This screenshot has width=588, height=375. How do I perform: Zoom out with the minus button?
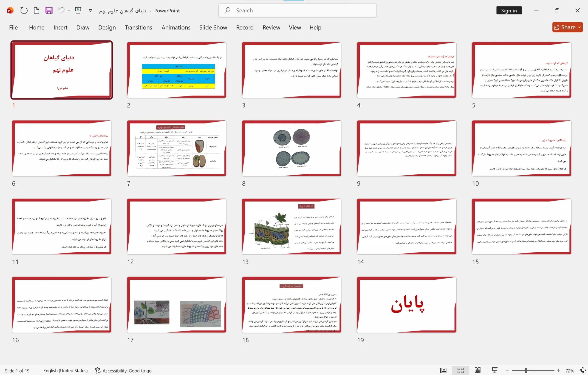(507, 370)
